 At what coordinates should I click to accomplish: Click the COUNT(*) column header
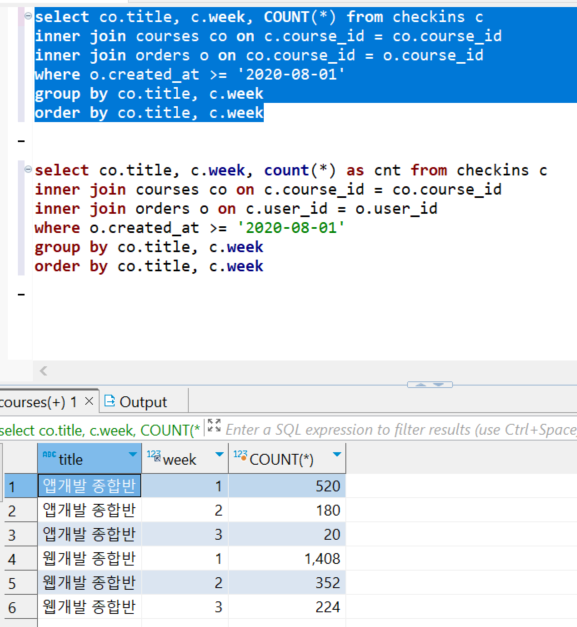[x=287, y=458]
